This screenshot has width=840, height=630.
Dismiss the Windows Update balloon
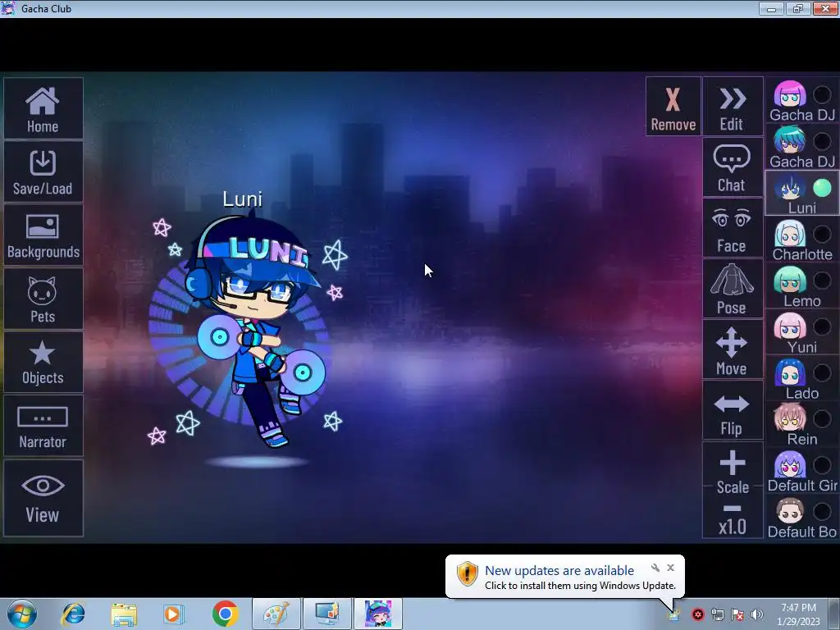pos(671,568)
